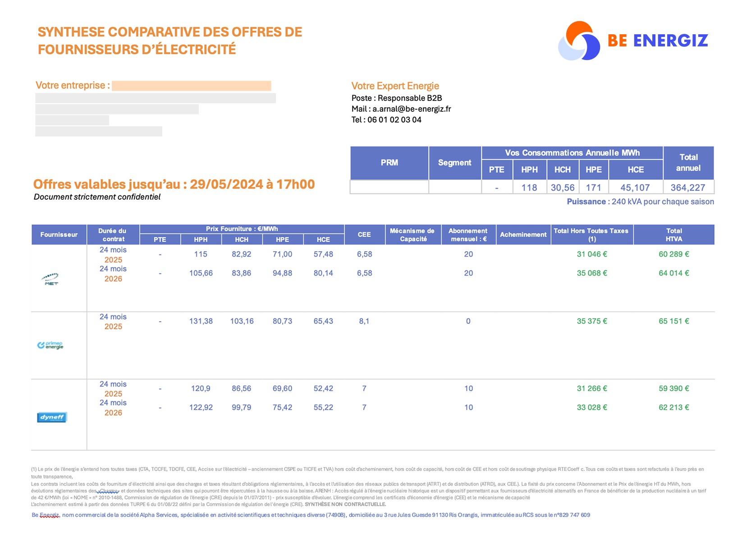Viewport: 756px width, 534px height.
Task: Select HPE consumption value 171
Action: [x=593, y=188]
